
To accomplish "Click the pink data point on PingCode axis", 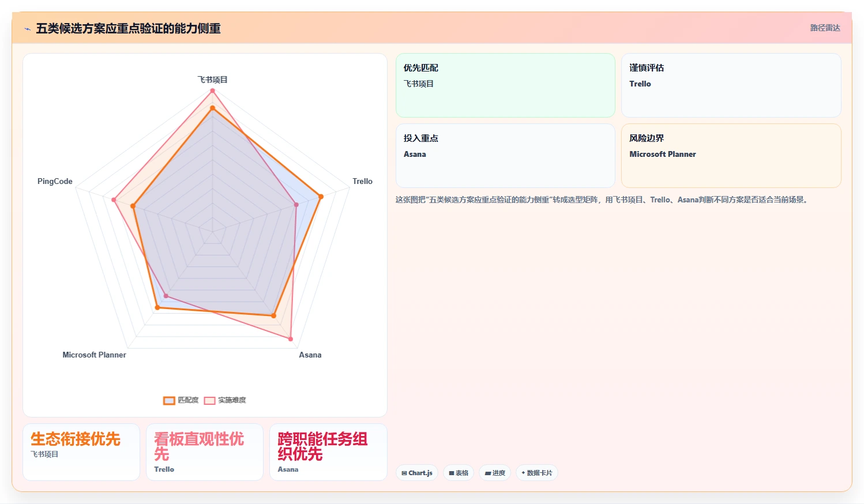I will [114, 200].
